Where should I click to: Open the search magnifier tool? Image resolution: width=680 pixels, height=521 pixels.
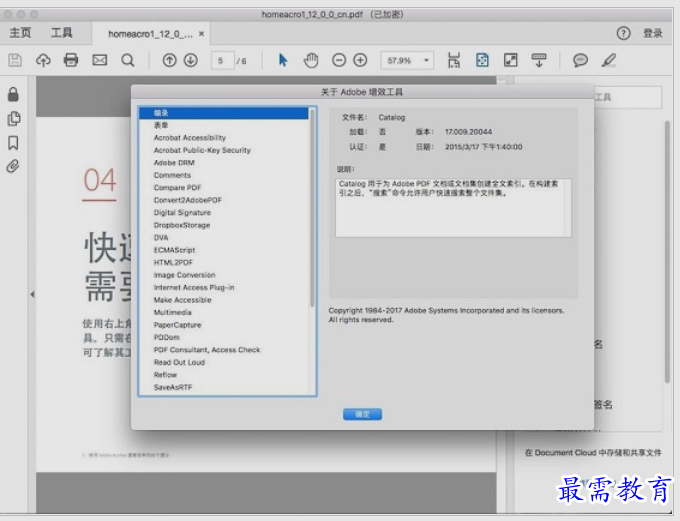pos(128,60)
